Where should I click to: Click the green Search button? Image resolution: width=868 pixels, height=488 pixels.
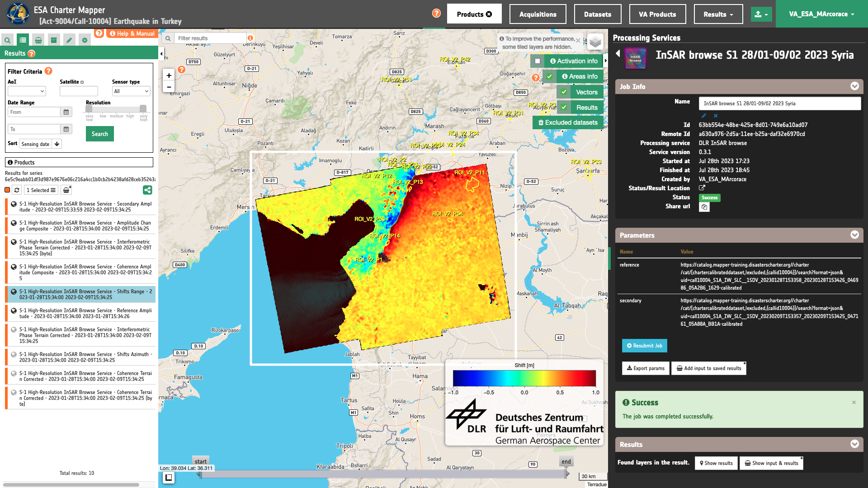100,134
